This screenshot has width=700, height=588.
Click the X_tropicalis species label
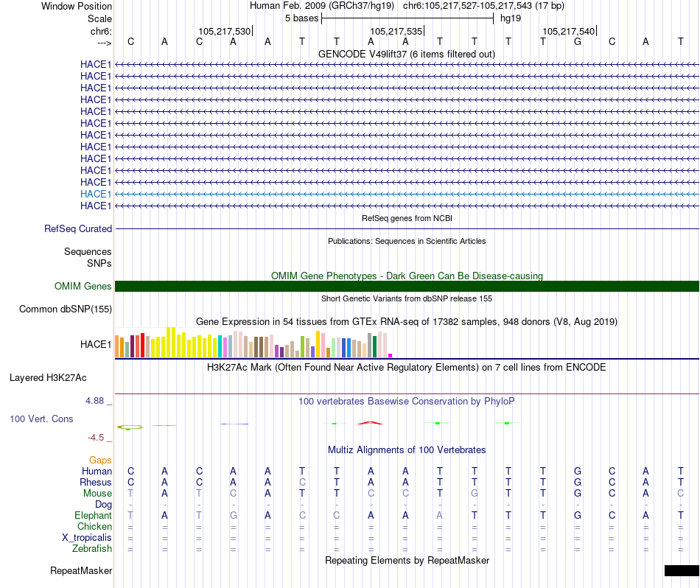[x=87, y=537]
